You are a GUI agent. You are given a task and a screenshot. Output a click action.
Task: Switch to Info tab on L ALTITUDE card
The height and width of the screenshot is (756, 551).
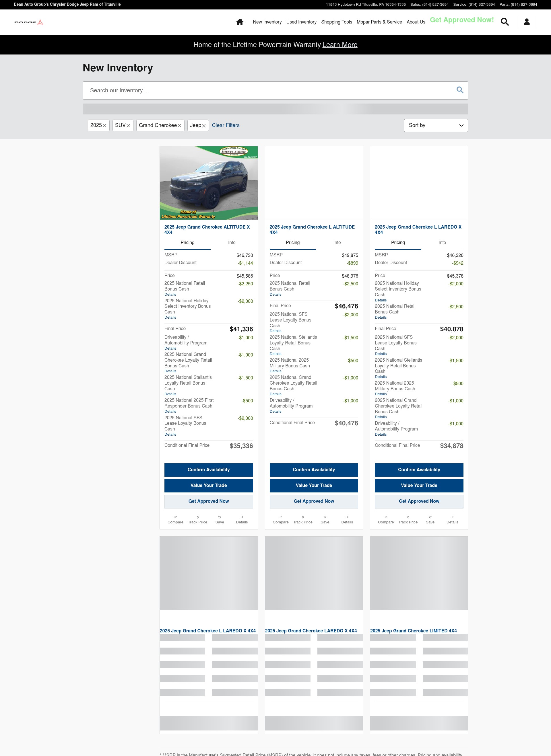click(x=337, y=243)
